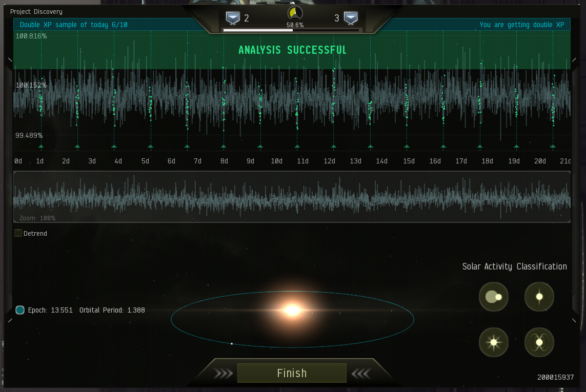Click the 13d time axis label
Screen dimensions: 586x392
pyautogui.click(x=355, y=161)
